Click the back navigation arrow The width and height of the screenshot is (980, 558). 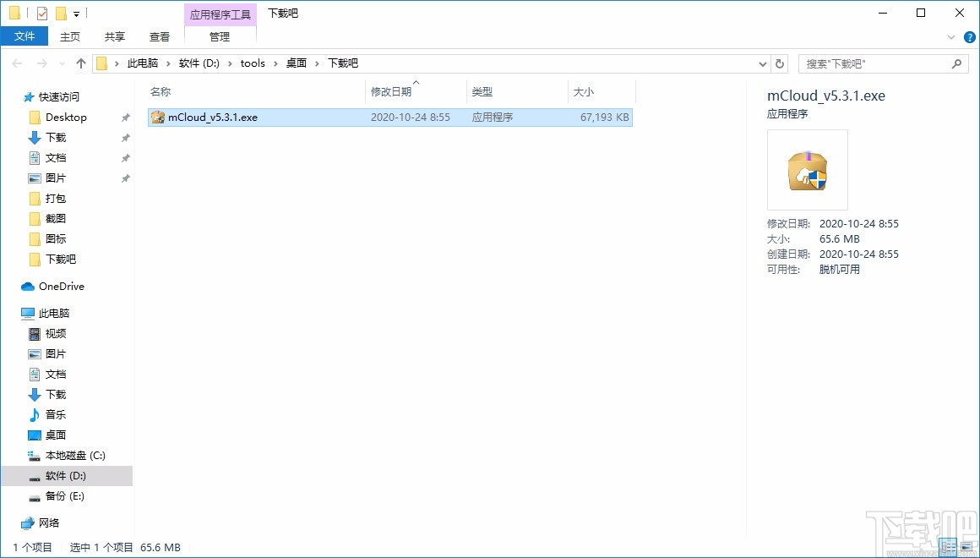tap(16, 63)
